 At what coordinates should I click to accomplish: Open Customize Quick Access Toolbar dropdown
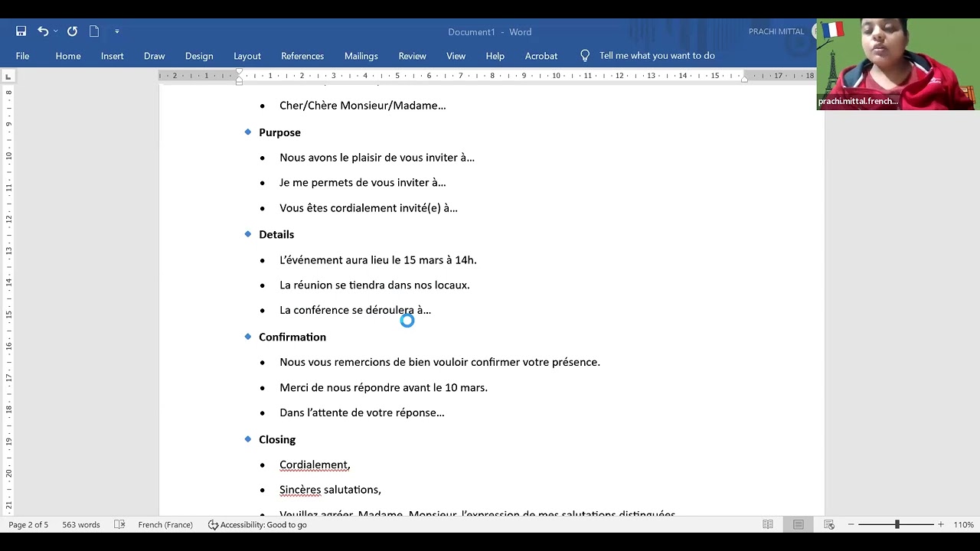coord(117,31)
